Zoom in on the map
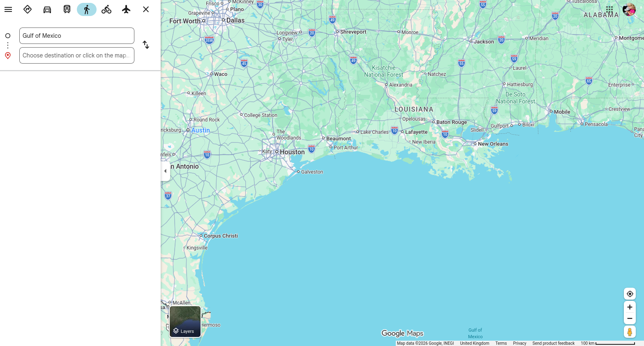Screen dimensions: 644x346 point(630,307)
